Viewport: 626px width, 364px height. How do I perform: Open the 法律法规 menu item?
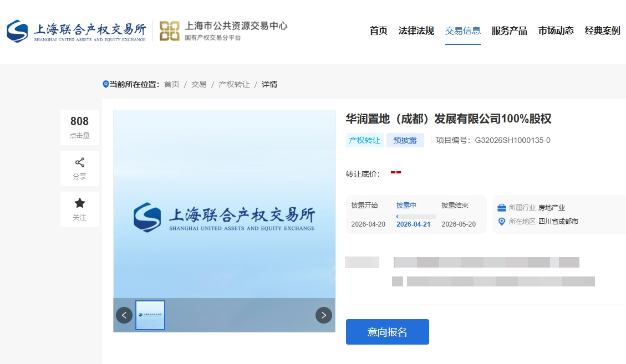coord(416,31)
